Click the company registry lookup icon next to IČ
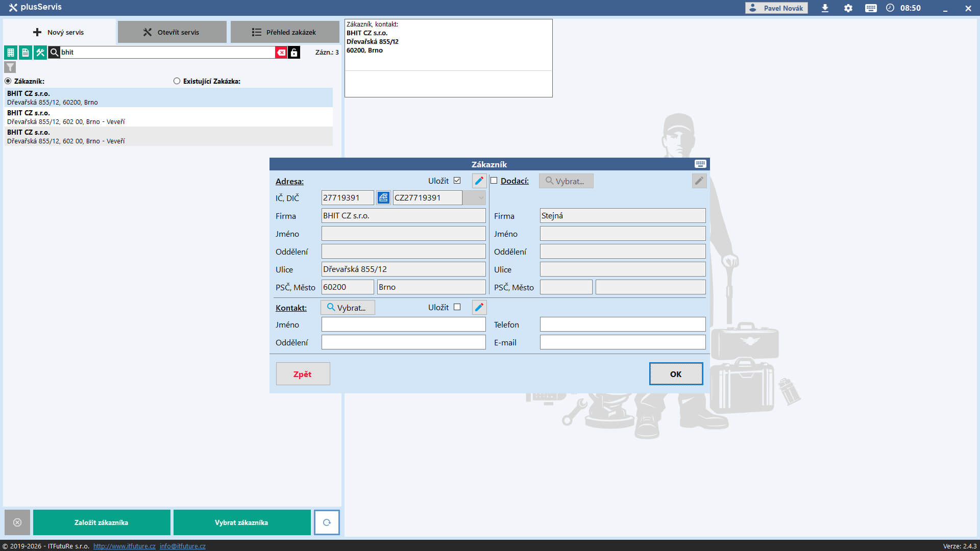The width and height of the screenshot is (980, 551). [383, 198]
